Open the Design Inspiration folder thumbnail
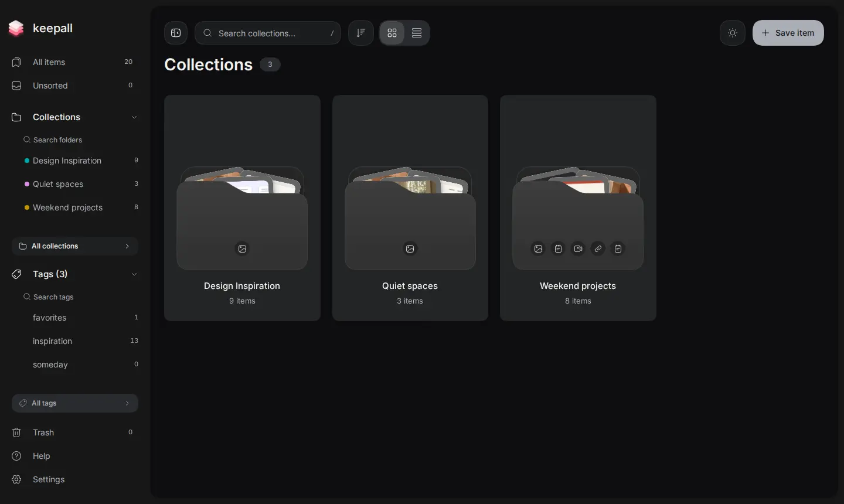The width and height of the screenshot is (844, 504). (242, 218)
